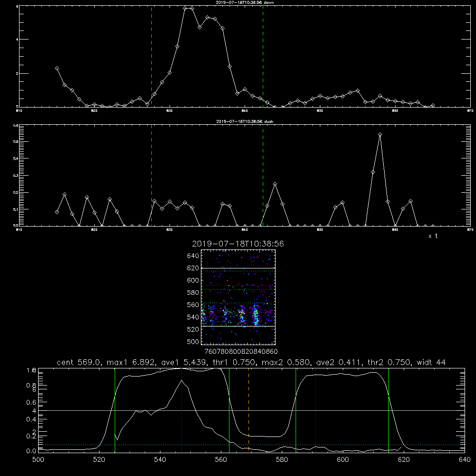Click the '540' tick label on bottom plot axis

click(x=160, y=460)
